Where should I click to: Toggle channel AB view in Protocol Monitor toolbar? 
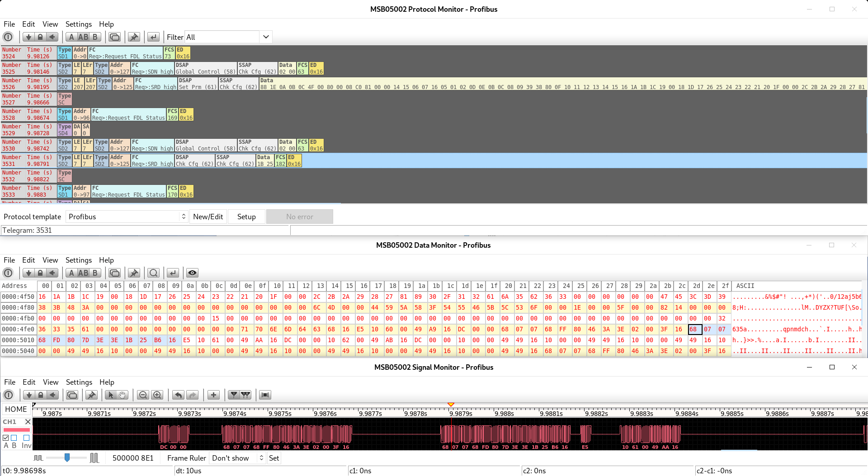83,37
